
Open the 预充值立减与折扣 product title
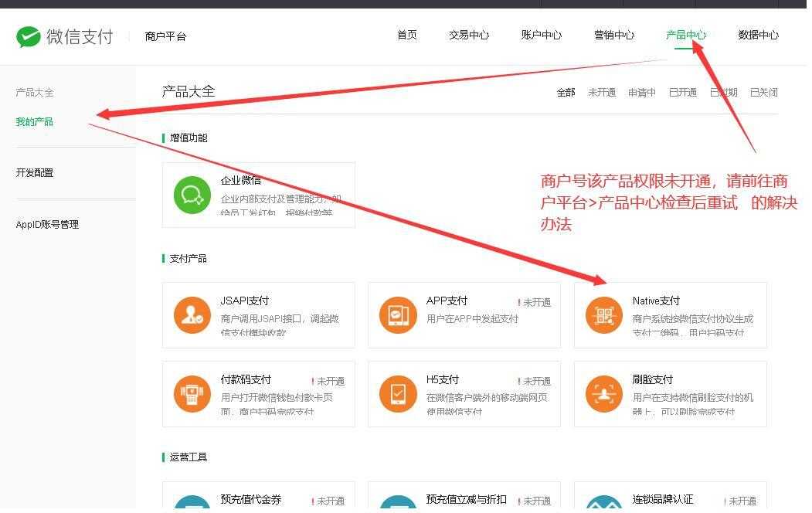[466, 500]
